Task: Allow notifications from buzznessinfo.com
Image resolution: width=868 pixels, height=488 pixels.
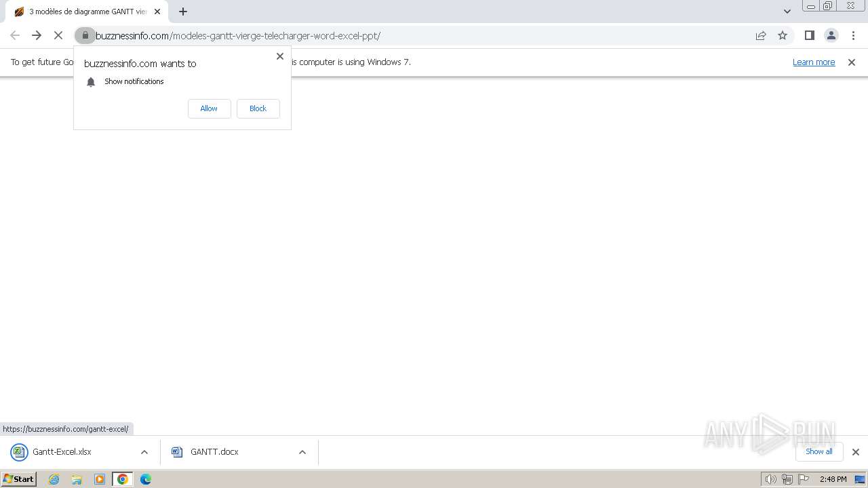Action: 209,108
